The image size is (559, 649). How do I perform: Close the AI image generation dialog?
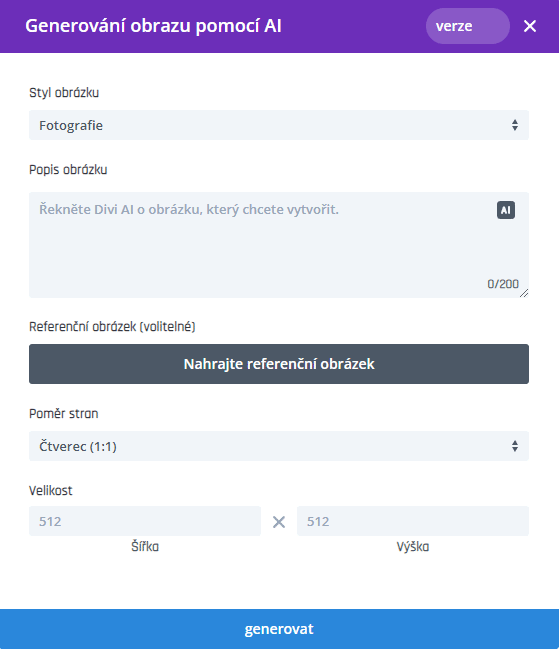coord(530,26)
